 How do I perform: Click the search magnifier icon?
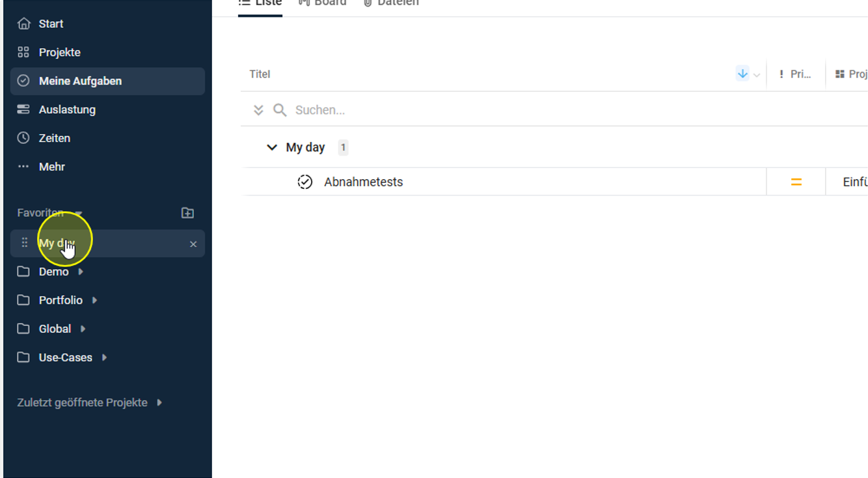coord(280,110)
